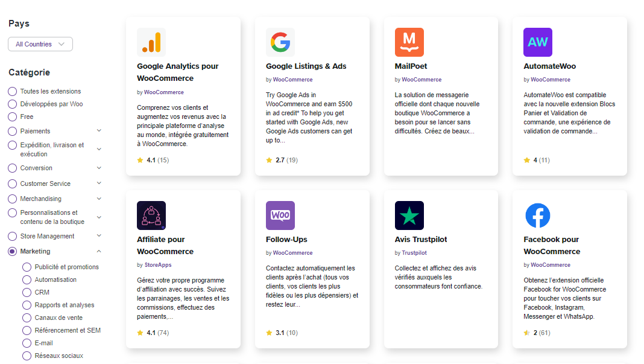Image resolution: width=644 pixels, height=364 pixels.
Task: Visit the Trustpilot vendor link
Action: pos(414,253)
